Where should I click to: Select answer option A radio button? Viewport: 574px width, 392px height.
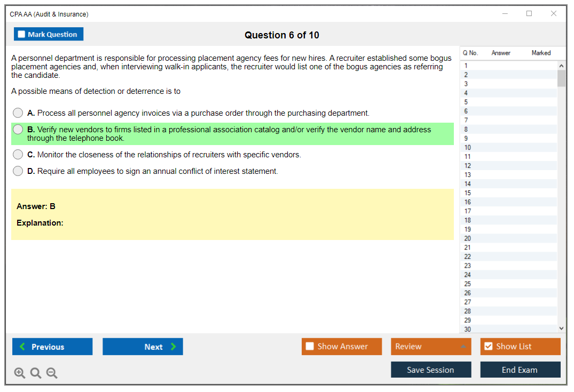(18, 113)
